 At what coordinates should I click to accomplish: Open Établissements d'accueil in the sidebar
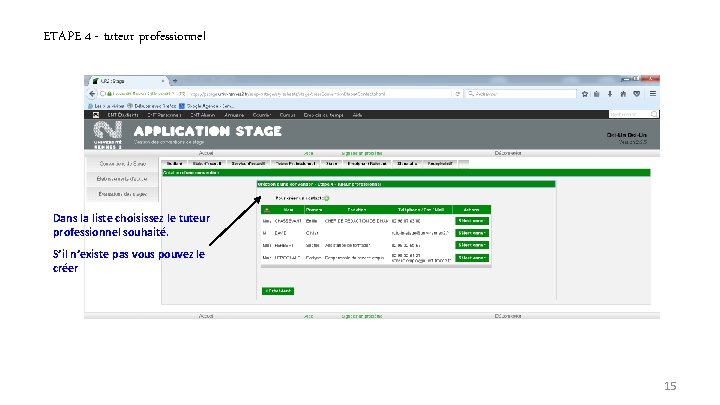click(x=123, y=179)
